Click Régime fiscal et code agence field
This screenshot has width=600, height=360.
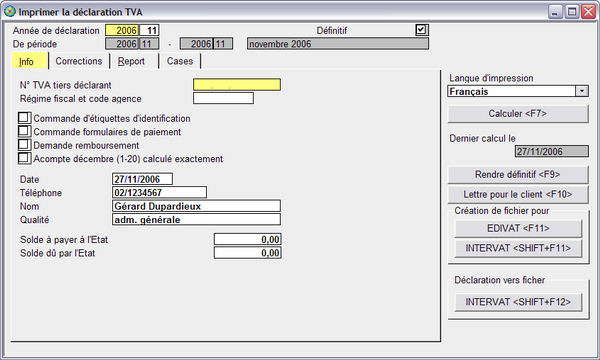[223, 98]
